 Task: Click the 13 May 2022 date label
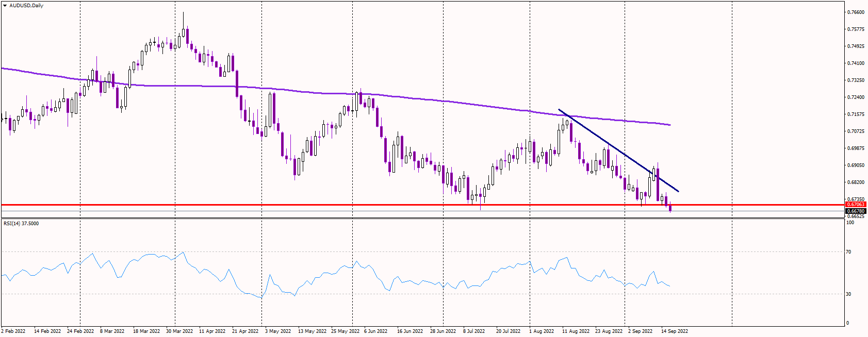(x=312, y=331)
